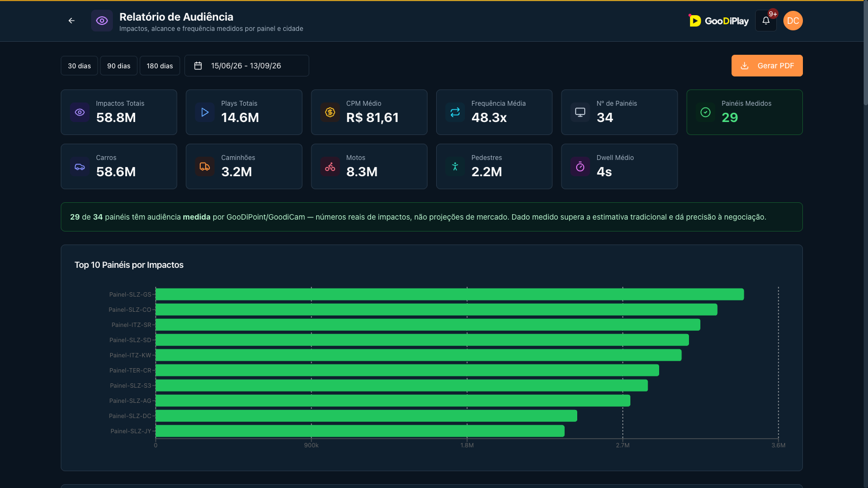Click the Painéis Medidos check icon
868x488 pixels.
tap(705, 112)
